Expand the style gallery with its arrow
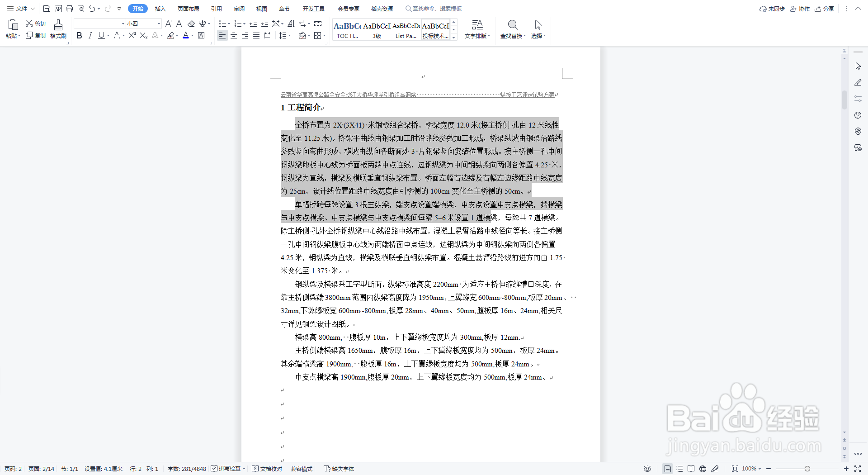Image resolution: width=868 pixels, height=475 pixels. click(x=453, y=36)
